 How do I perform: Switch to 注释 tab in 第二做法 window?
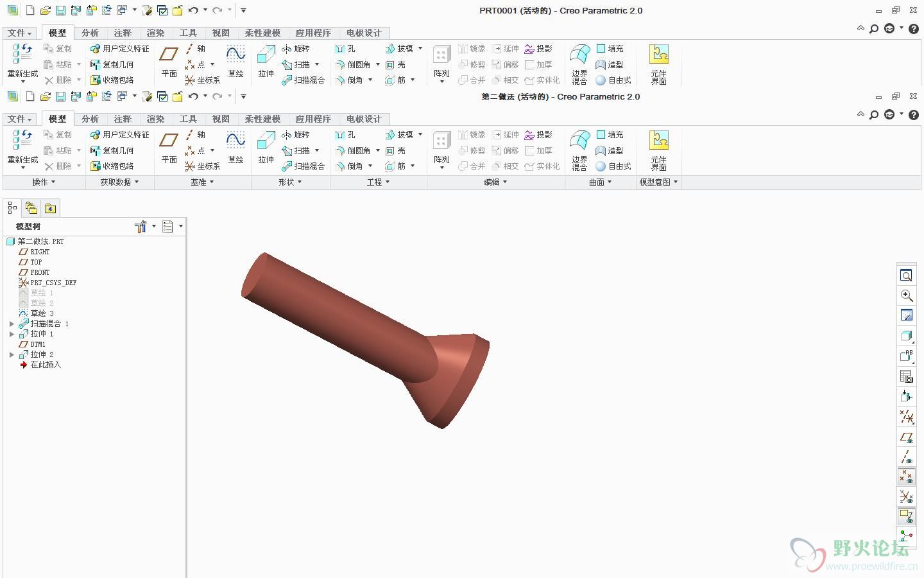pyautogui.click(x=123, y=119)
